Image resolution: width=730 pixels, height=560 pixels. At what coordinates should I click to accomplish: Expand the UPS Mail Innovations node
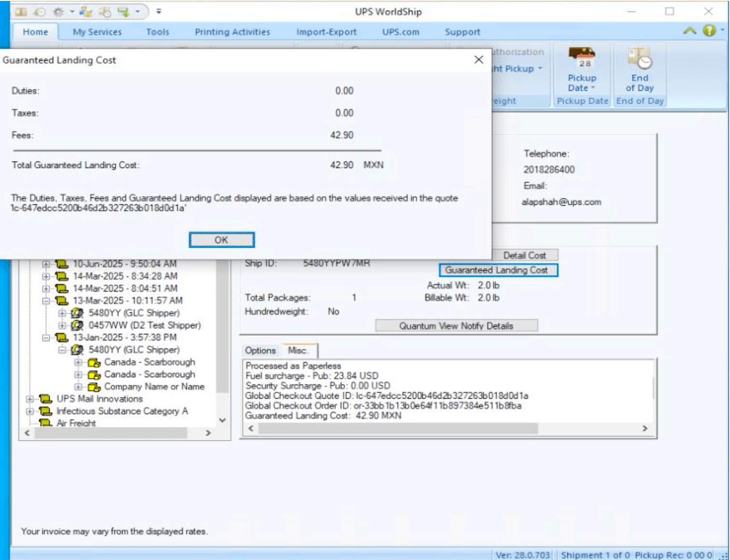[29, 399]
